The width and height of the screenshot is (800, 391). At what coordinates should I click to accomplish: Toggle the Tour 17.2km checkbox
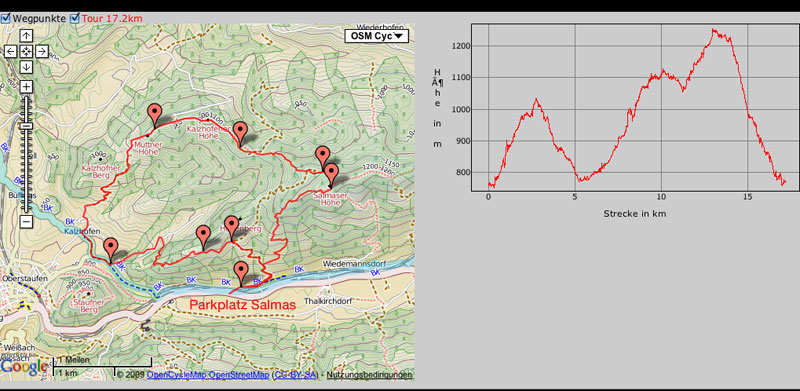coord(75,18)
